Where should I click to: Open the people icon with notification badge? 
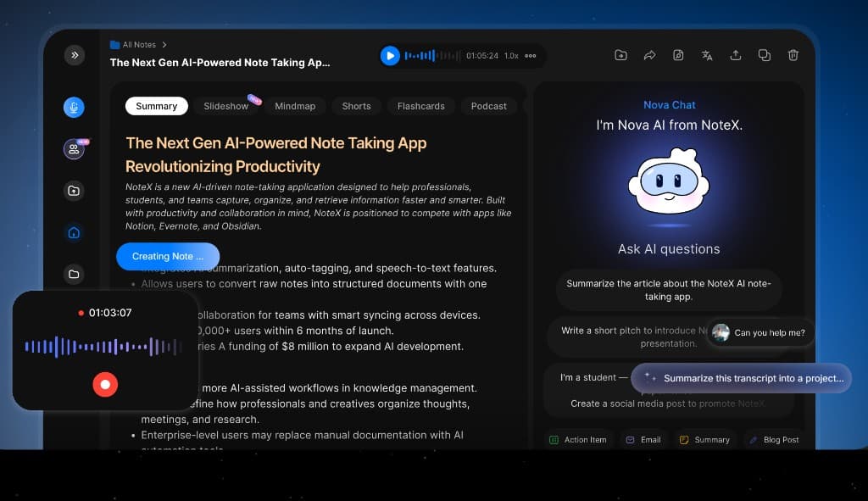click(x=74, y=148)
